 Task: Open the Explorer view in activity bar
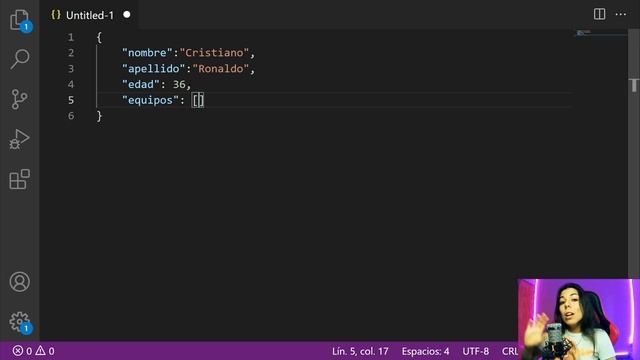[20, 20]
